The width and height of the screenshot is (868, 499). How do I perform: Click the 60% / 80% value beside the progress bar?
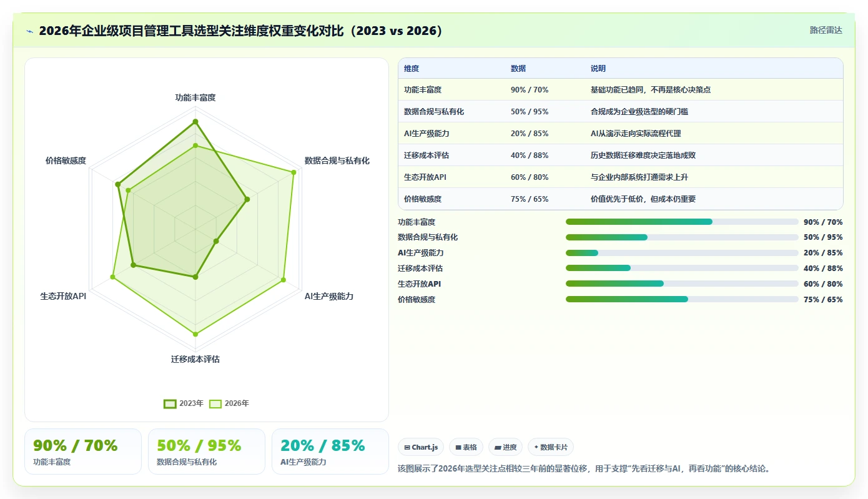tap(823, 284)
